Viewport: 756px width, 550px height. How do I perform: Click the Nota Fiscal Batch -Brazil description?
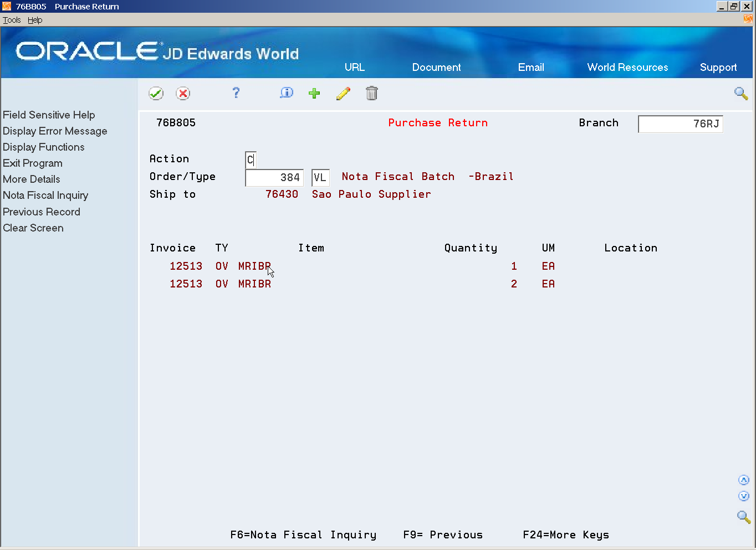pyautogui.click(x=427, y=177)
